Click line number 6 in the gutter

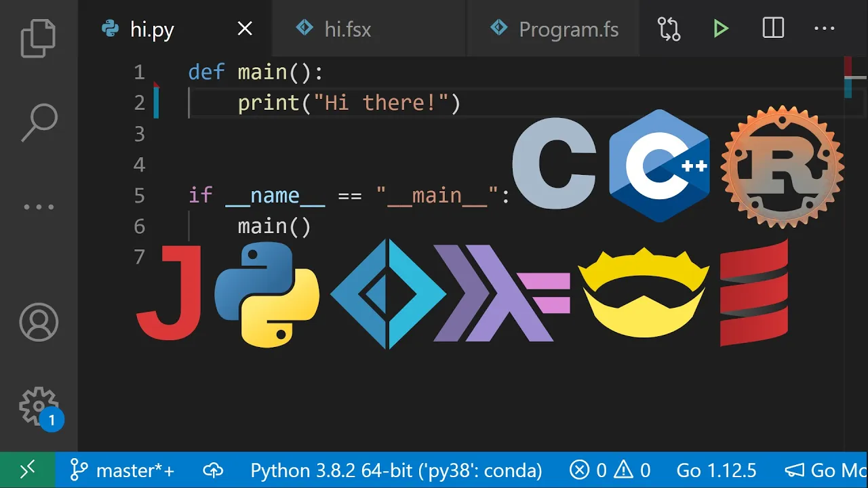(139, 226)
